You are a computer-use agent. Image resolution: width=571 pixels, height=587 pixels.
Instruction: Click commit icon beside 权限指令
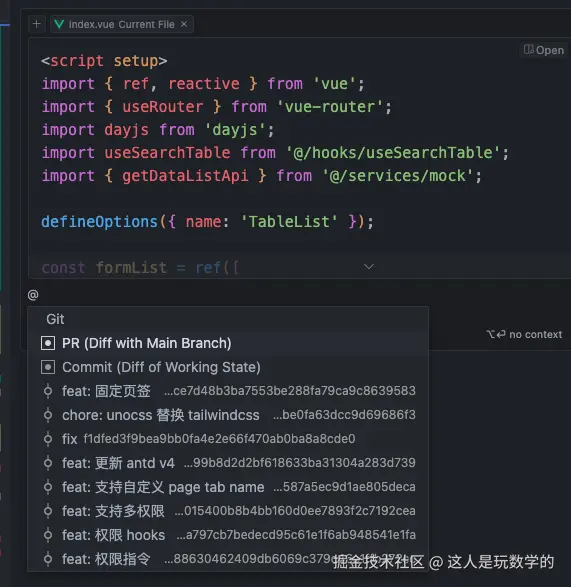tap(48, 559)
